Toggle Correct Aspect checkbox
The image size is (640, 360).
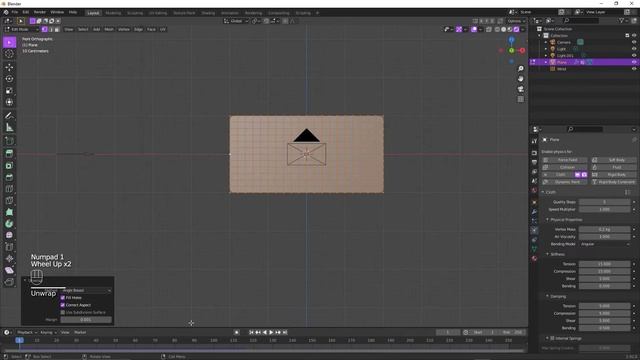coord(62,305)
